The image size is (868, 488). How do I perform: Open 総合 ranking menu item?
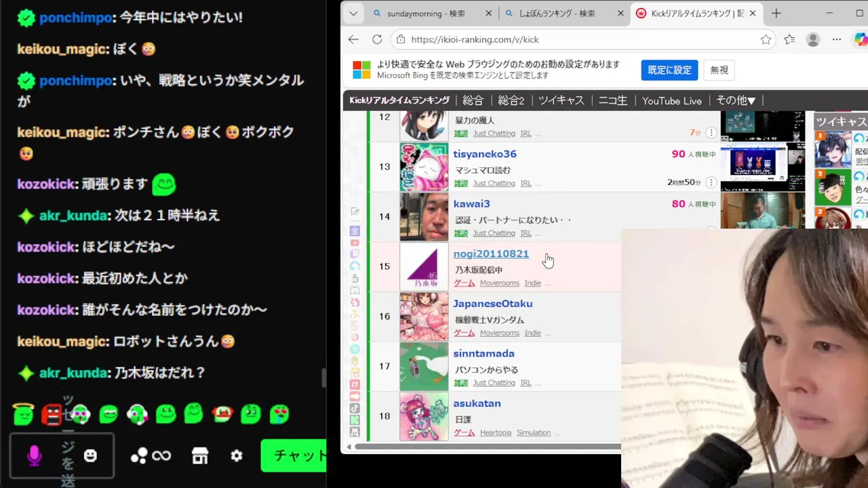473,100
